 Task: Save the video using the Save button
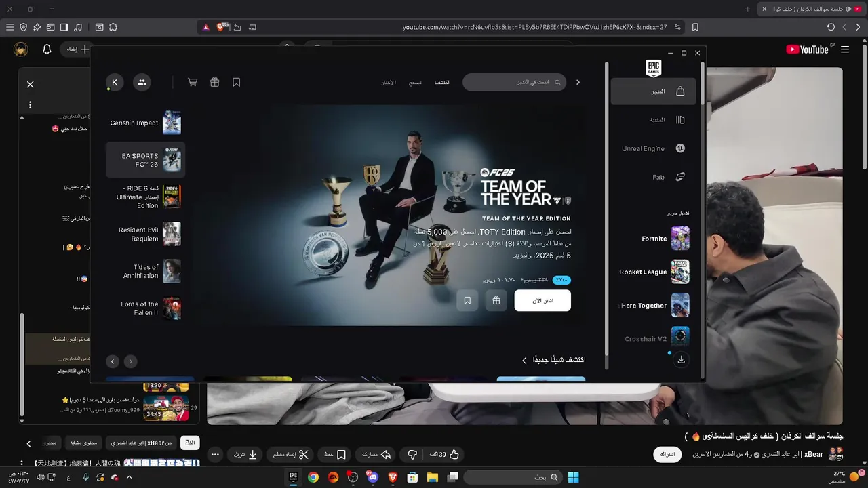pyautogui.click(x=335, y=454)
